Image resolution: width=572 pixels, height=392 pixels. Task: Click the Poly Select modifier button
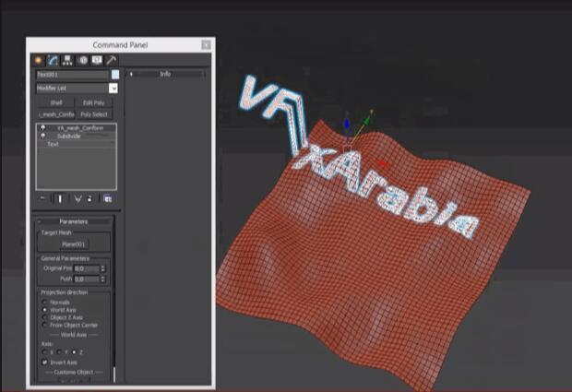(94, 114)
